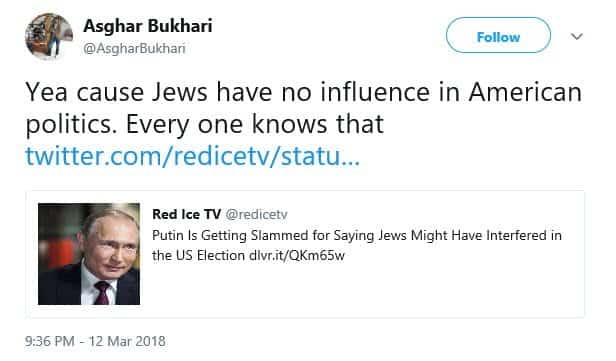616x361 pixels.
Task: Click the Asghar Bukhari display name
Action: [x=148, y=26]
